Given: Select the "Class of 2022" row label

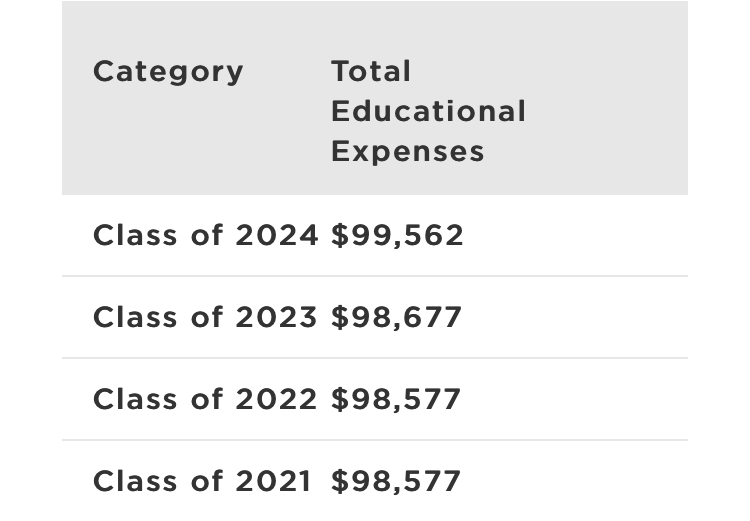Looking at the screenshot, I should pyautogui.click(x=205, y=399).
